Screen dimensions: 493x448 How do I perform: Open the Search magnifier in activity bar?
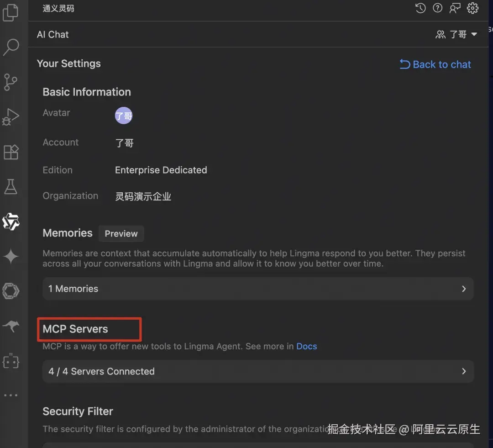click(11, 47)
